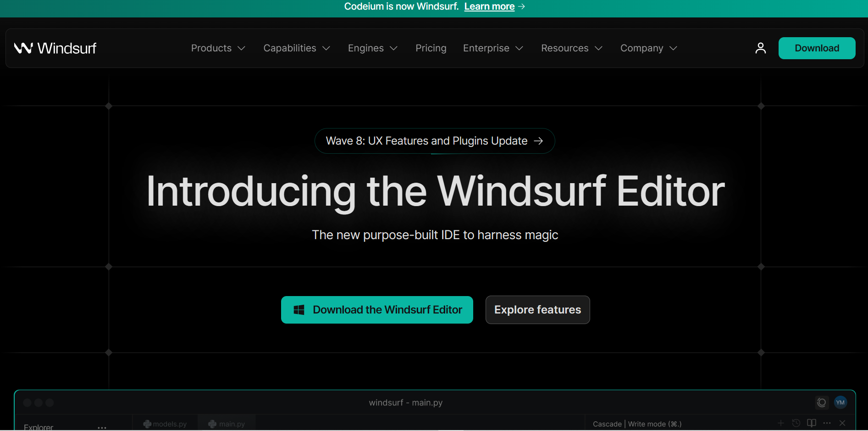Screen dimensions: 868x431
Task: Click the Windsurf wave logo icon
Action: pos(23,48)
